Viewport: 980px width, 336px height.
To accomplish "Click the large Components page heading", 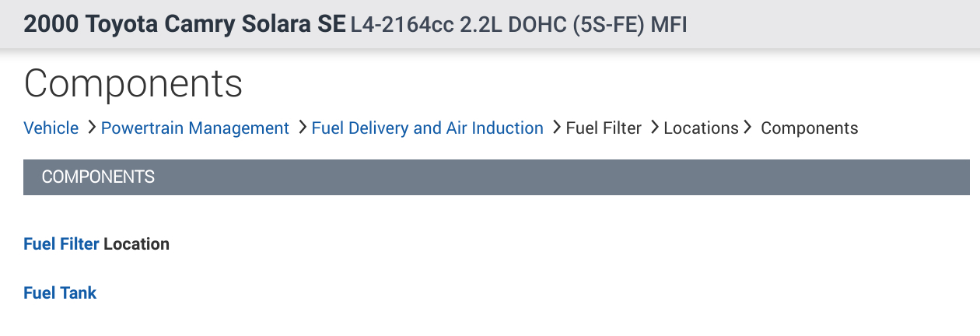I will (x=133, y=84).
